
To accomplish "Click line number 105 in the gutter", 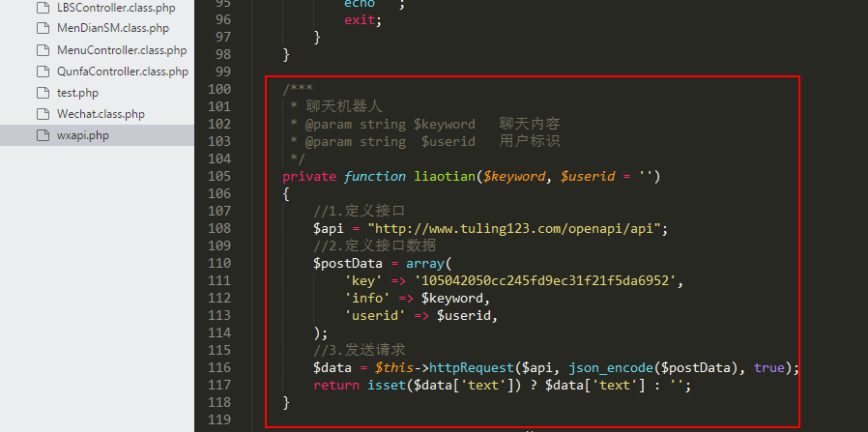I will pos(218,176).
